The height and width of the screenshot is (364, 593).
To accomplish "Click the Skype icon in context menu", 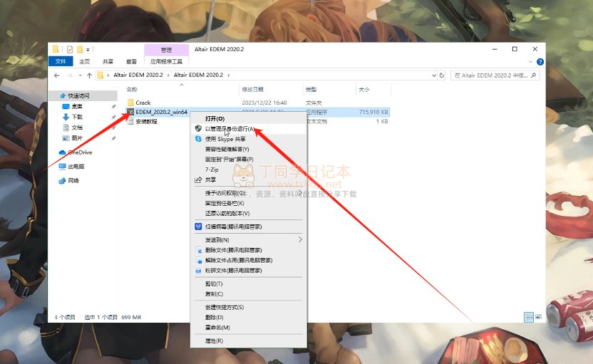I will [x=198, y=139].
